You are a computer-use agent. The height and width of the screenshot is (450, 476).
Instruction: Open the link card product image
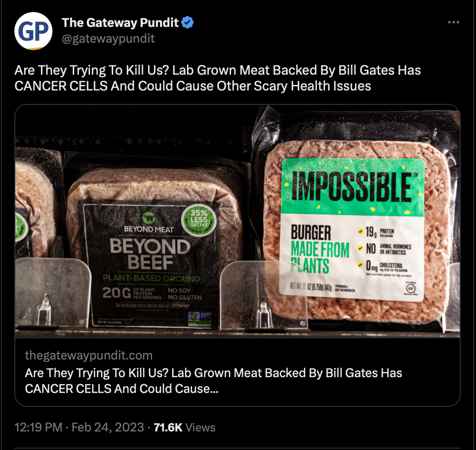[238, 221]
